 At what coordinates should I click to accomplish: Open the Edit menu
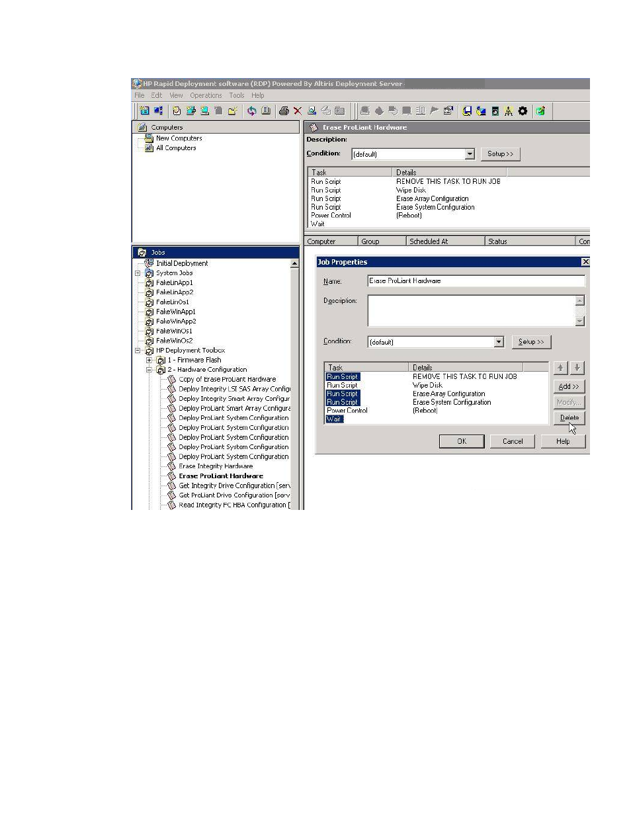pyautogui.click(x=156, y=95)
